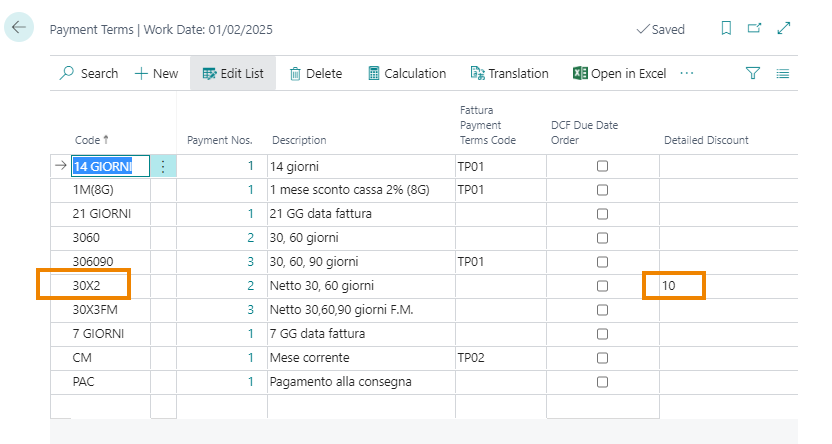
Task: Edit the 14 GIORNI code field
Action: coord(110,167)
